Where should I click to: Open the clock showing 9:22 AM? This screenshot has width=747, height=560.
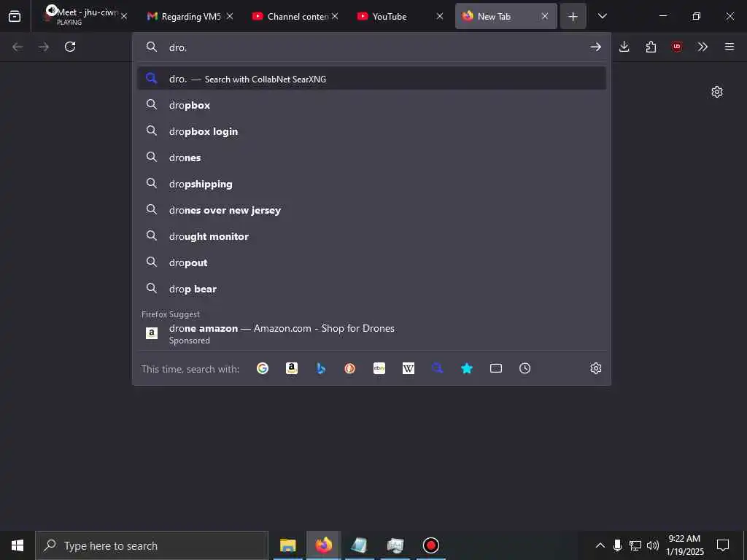[x=684, y=545]
